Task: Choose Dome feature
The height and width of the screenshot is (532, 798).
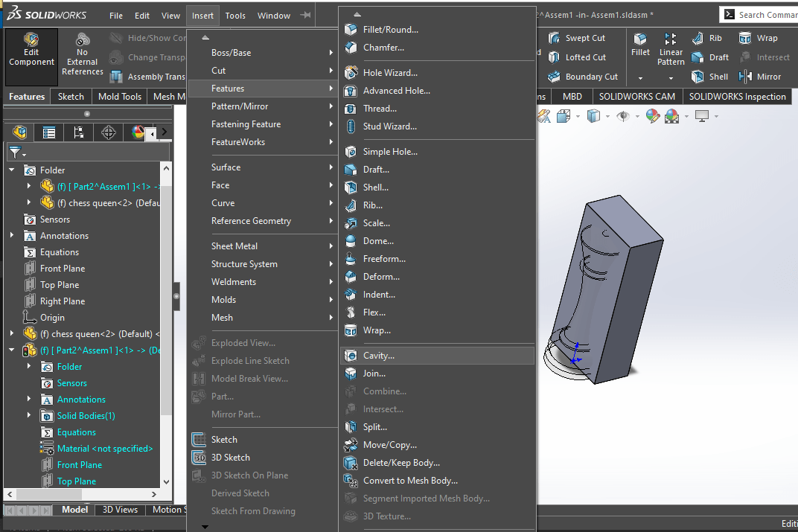Action: click(437, 241)
